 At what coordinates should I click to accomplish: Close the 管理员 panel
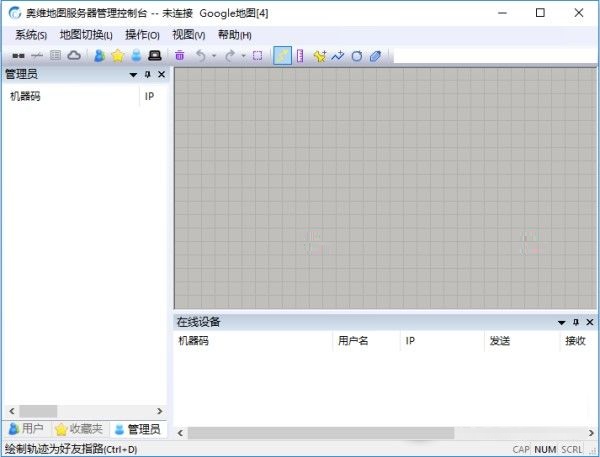(x=161, y=74)
